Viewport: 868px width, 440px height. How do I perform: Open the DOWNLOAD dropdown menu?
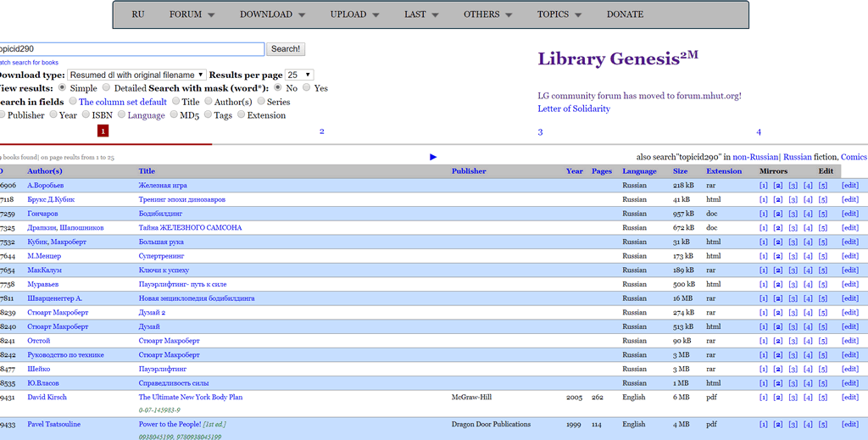pyautogui.click(x=272, y=14)
